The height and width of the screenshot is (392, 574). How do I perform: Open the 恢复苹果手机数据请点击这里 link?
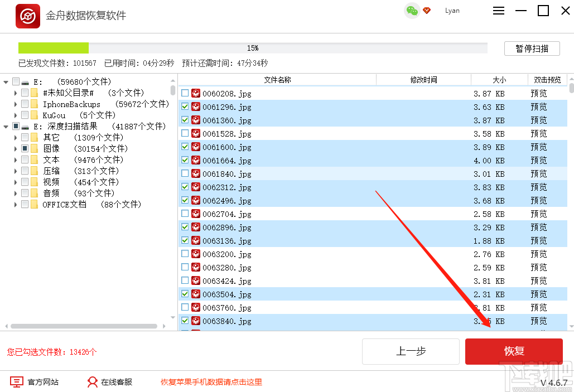211,382
